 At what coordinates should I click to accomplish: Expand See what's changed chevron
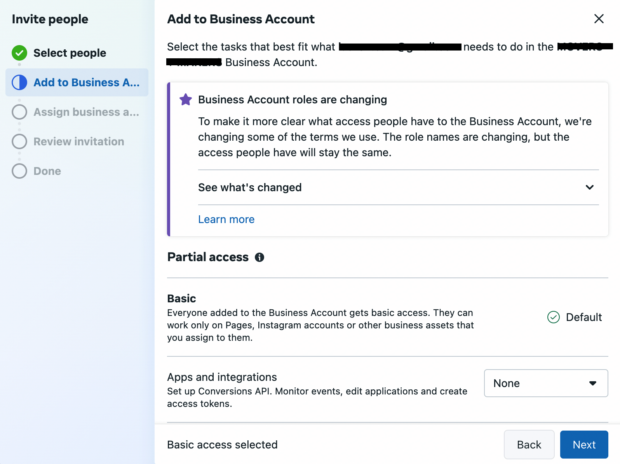589,187
